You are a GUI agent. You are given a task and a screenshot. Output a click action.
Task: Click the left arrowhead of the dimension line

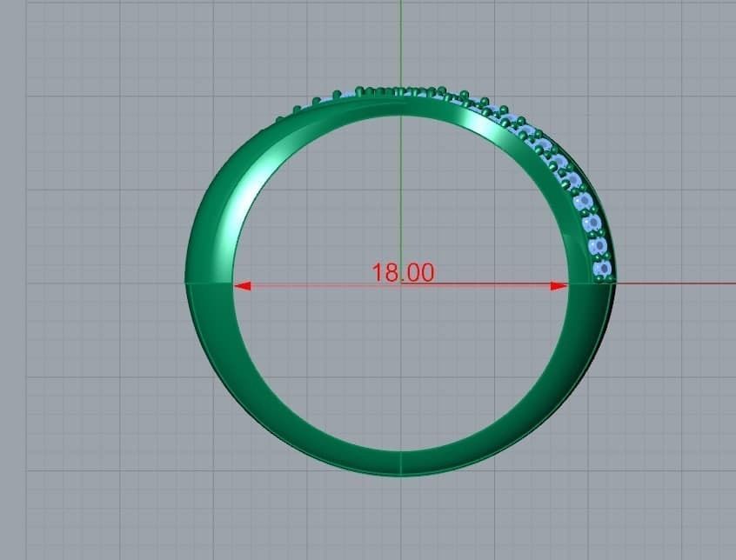tap(243, 286)
